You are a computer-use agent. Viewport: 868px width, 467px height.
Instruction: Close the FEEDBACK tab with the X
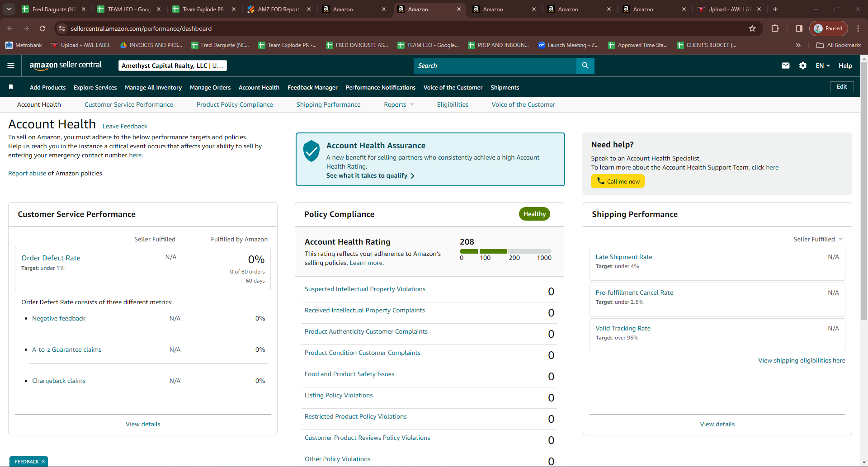click(43, 462)
